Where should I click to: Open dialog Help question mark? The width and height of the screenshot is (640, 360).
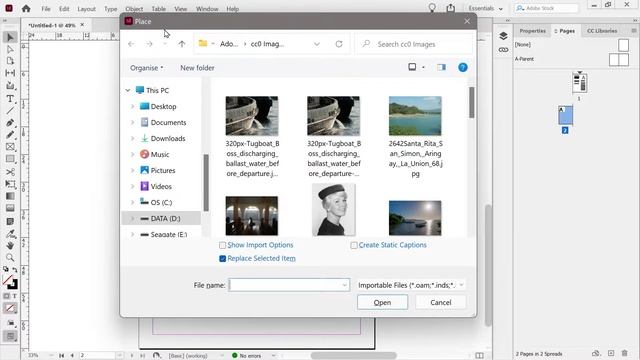(x=462, y=67)
